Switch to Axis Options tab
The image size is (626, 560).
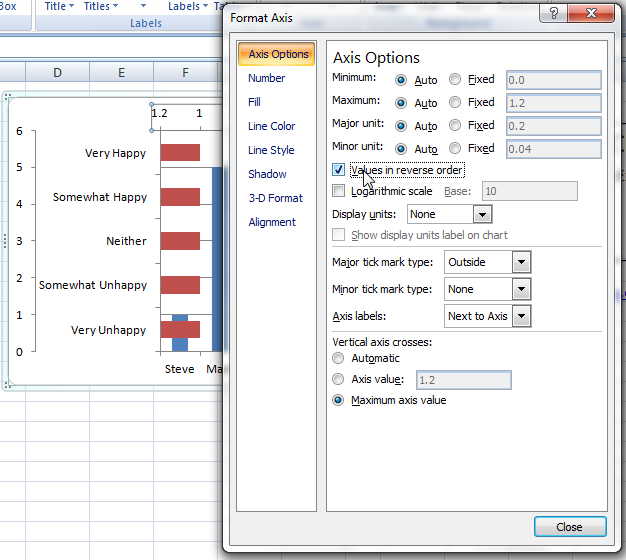(x=276, y=54)
